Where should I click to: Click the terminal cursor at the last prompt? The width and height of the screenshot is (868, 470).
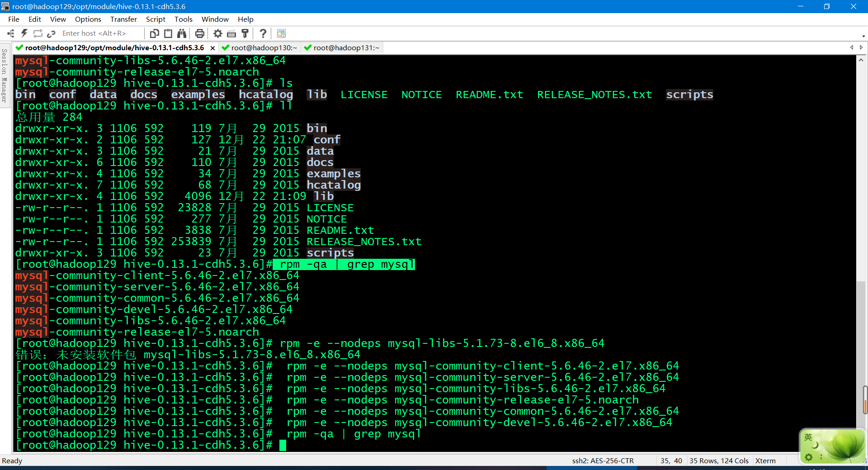click(x=283, y=446)
